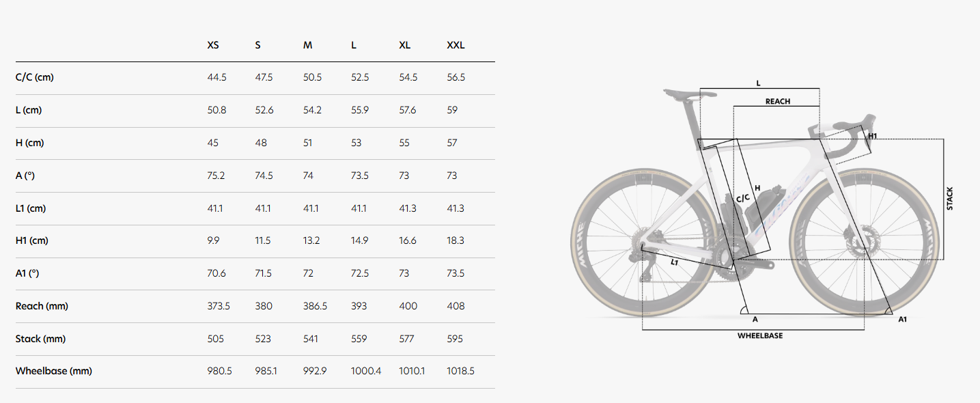Click the 595 stack value
The image size is (980, 403).
tap(455, 339)
